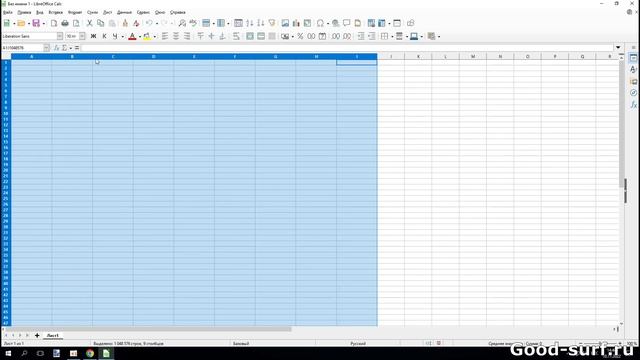Expand the formula bar with arrow
This screenshot has width=640, height=360.
pyautogui.click(x=618, y=48)
